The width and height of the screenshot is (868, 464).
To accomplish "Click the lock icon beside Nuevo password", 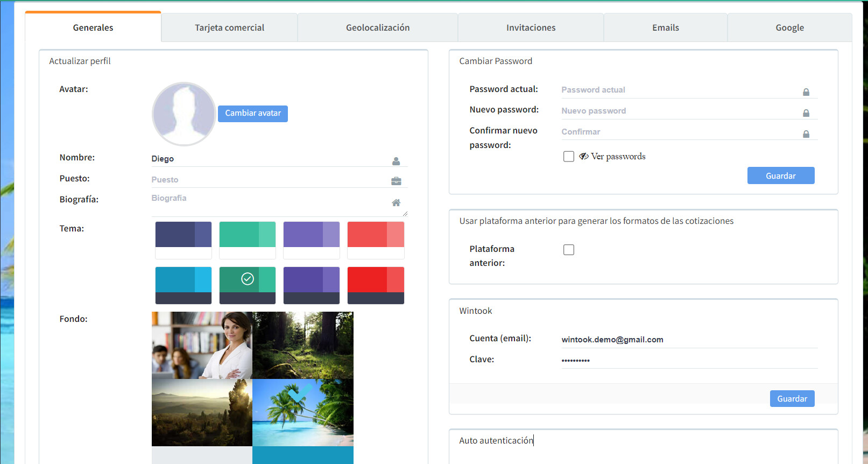I will click(x=806, y=113).
